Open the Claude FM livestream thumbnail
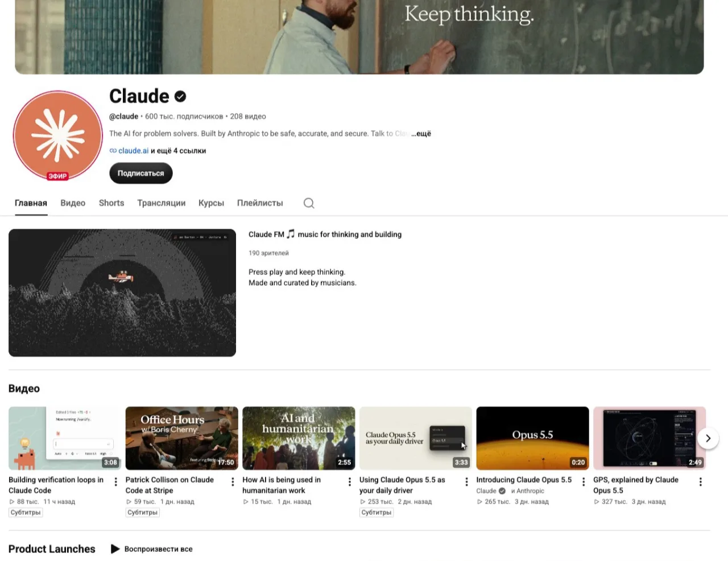Screen dimensions: 728x561 (122, 293)
